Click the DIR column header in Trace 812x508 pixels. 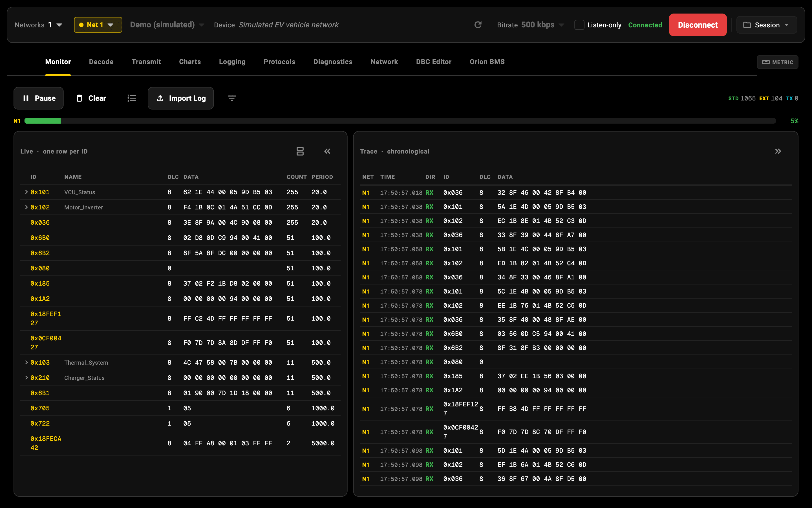point(430,177)
